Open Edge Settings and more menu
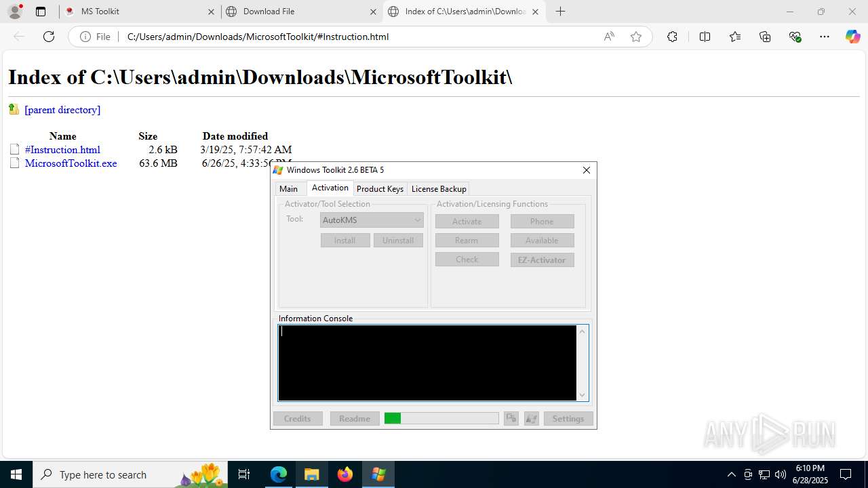 [x=825, y=37]
